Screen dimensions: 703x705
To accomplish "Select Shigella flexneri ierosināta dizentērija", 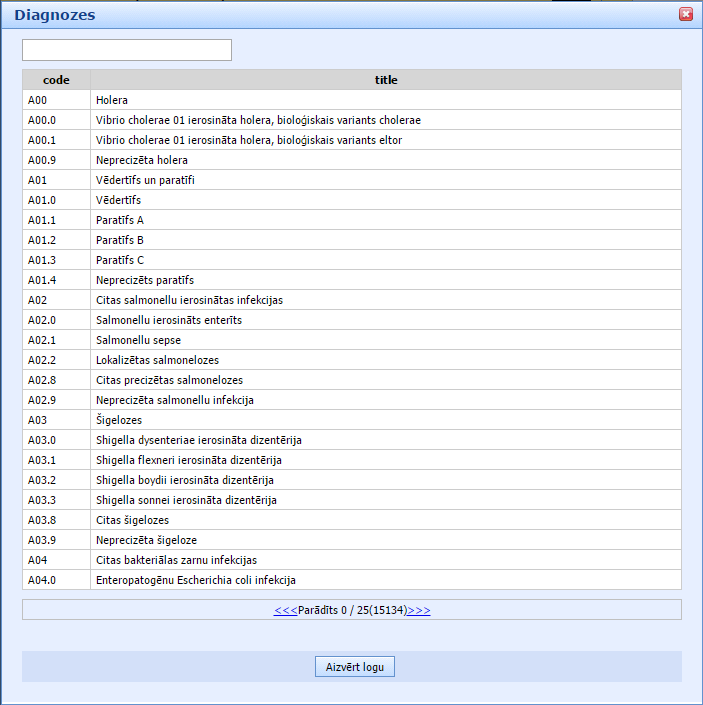I will [189, 460].
